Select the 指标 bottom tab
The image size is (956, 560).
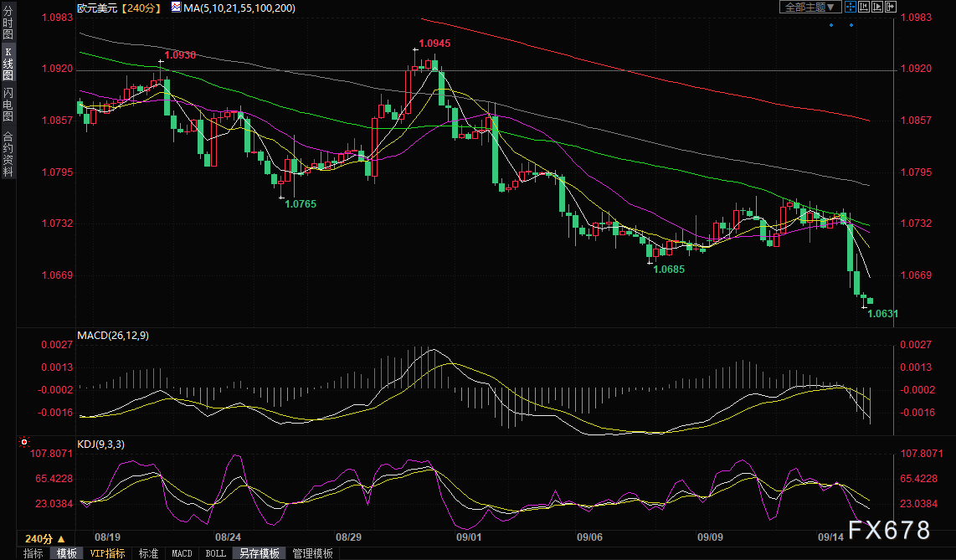[x=33, y=553]
